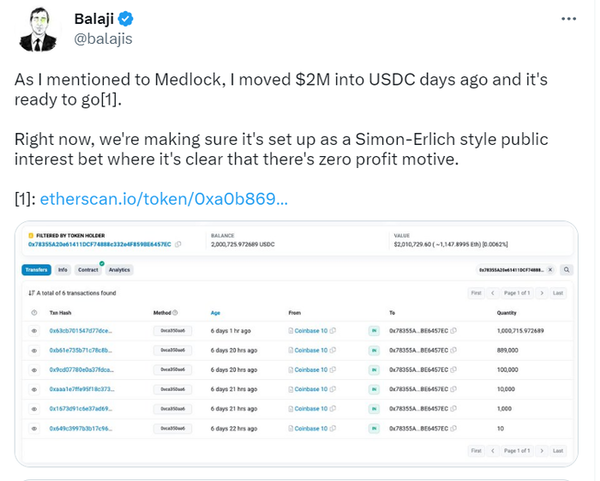Click the Age column header to toggle format
This screenshot has width=600, height=481.
[216, 312]
